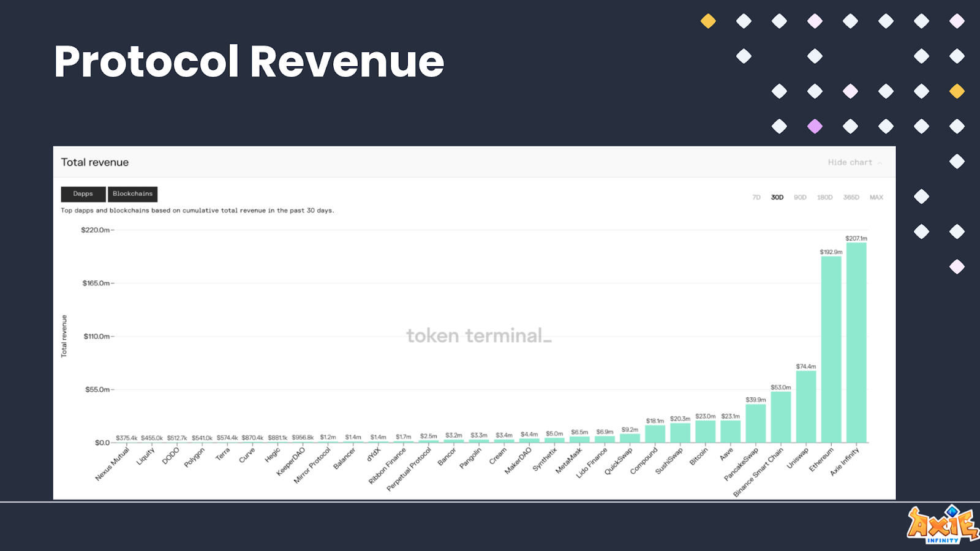The image size is (980, 551).
Task: Click the Axie Infinity logo
Action: [943, 524]
